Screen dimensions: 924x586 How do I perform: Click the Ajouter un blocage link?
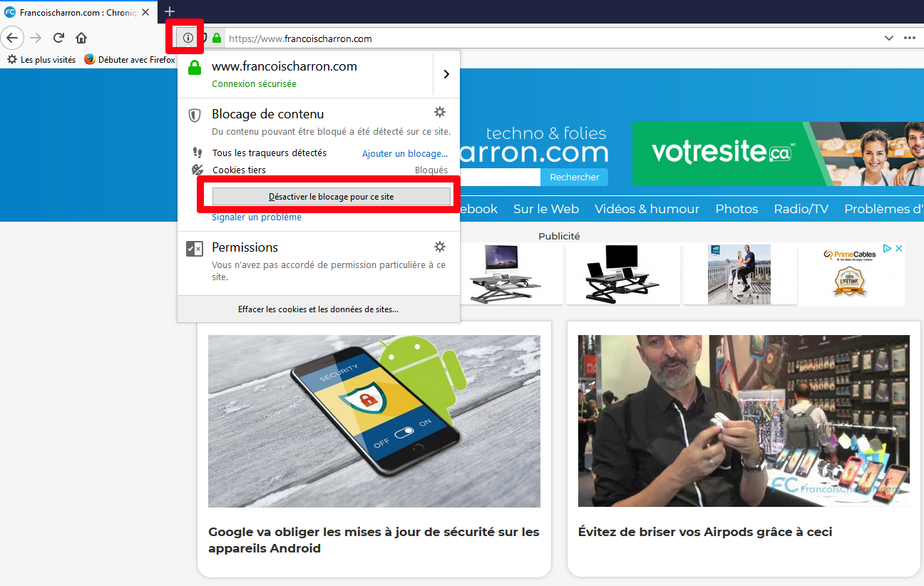pos(405,153)
